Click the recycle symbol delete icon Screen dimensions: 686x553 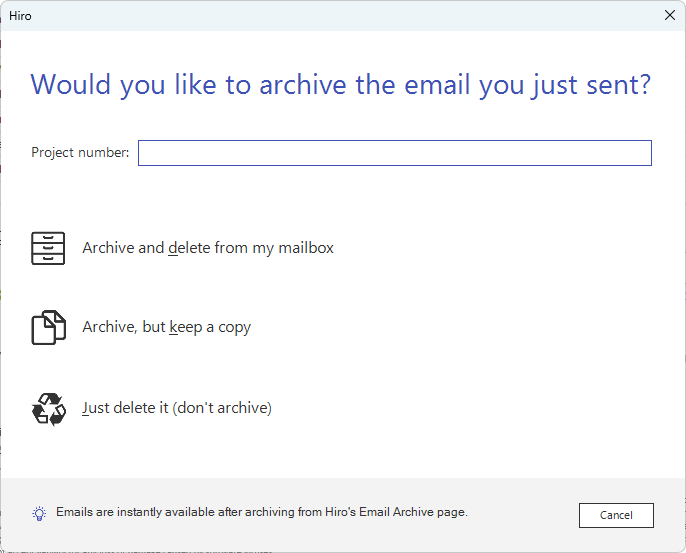click(x=48, y=409)
